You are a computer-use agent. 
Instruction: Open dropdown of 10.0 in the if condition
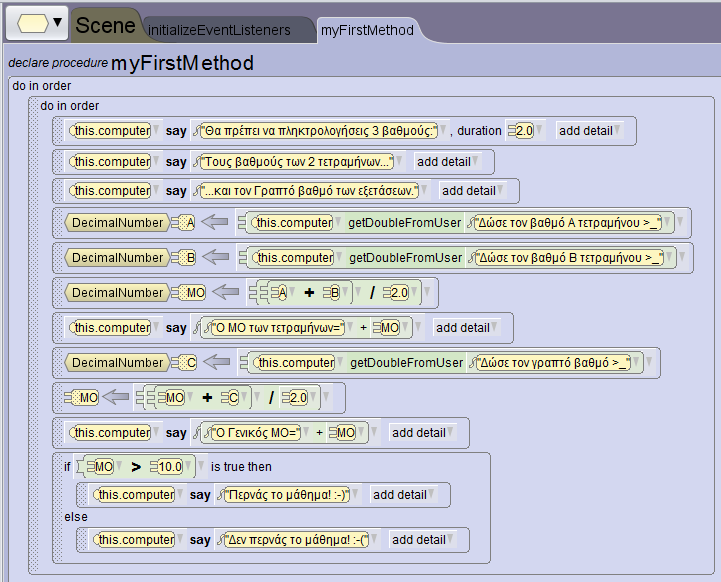tap(189, 467)
